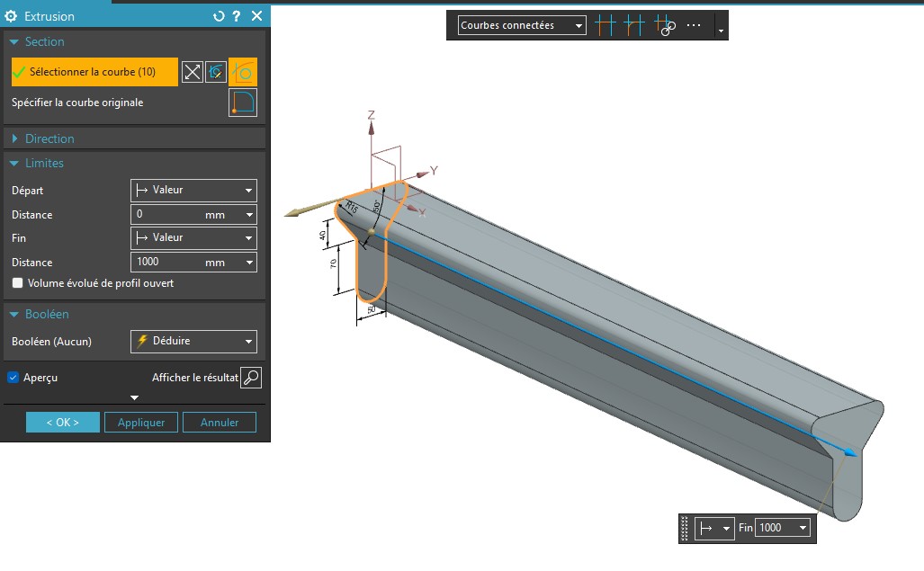Open the Fin Valeur dropdown
The height and width of the screenshot is (571, 924).
click(x=193, y=237)
